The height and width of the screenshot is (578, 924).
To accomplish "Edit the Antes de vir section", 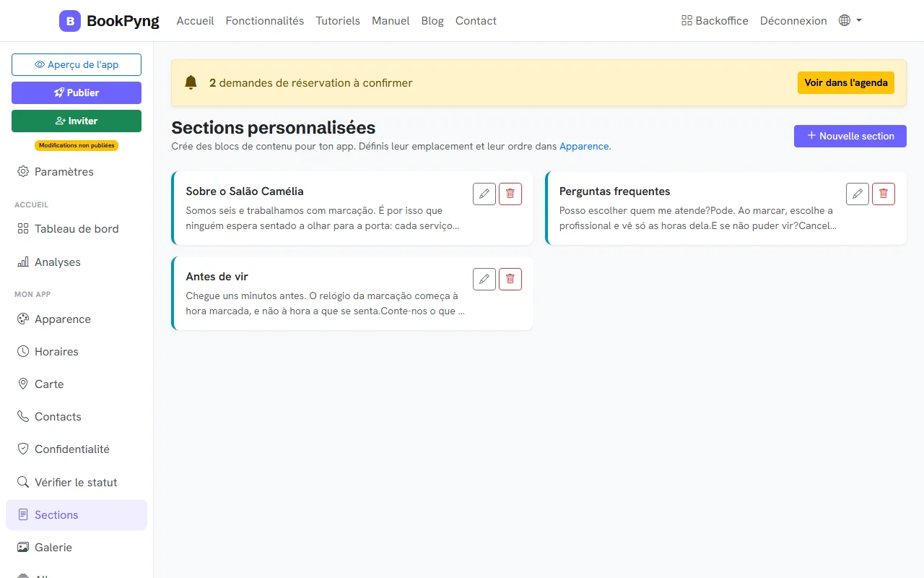I will 484,279.
